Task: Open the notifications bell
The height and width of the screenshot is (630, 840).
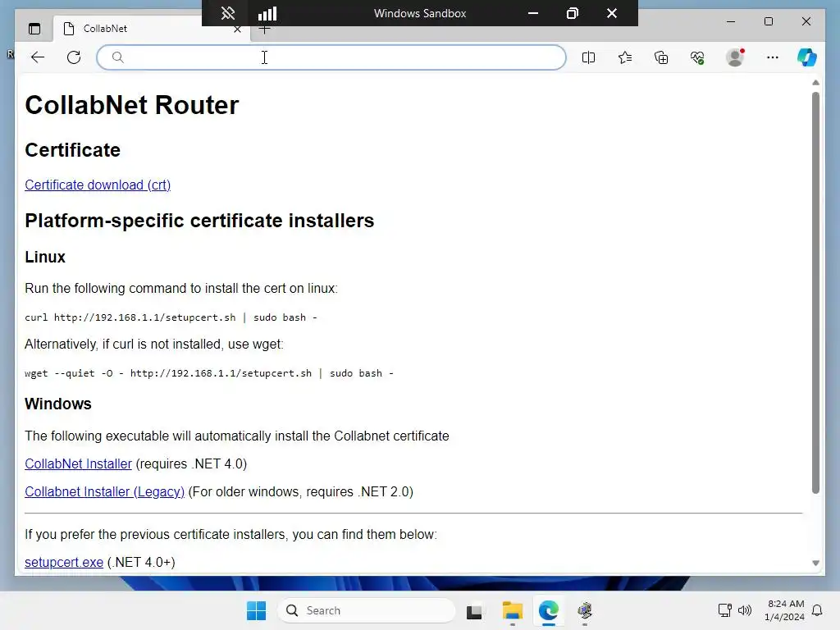Action: [817, 610]
